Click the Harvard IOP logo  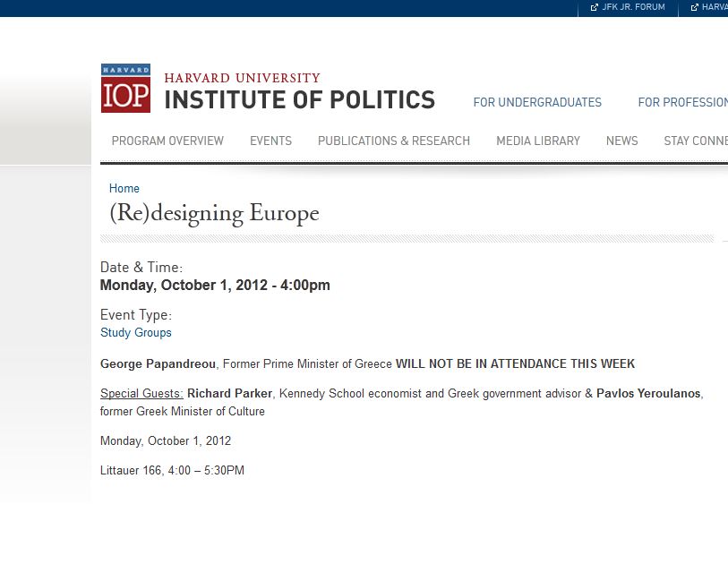[x=125, y=89]
